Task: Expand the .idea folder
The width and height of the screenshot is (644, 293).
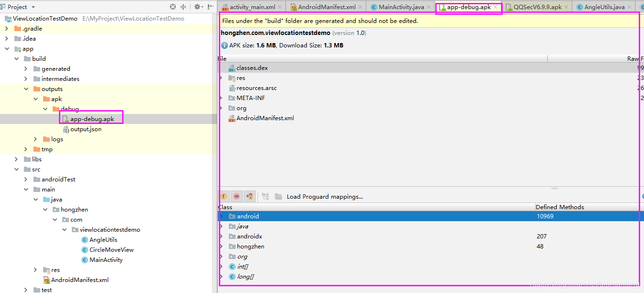Action: pos(7,39)
